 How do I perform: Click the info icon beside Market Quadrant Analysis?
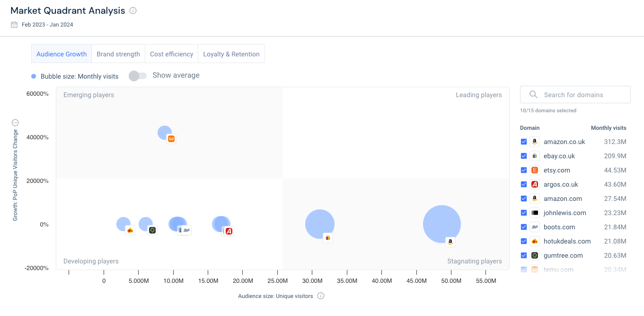click(133, 11)
